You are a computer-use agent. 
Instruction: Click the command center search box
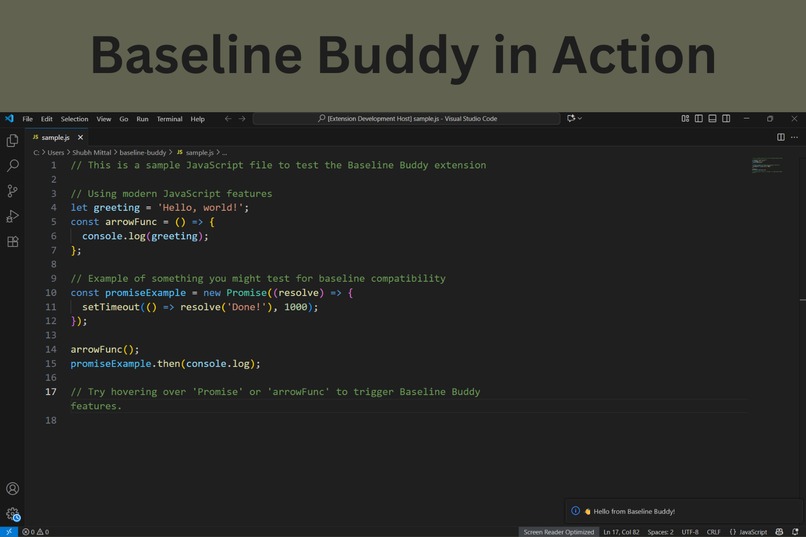pos(406,118)
